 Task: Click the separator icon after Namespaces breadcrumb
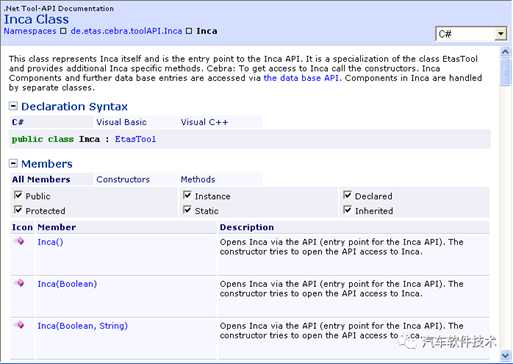tap(63, 31)
